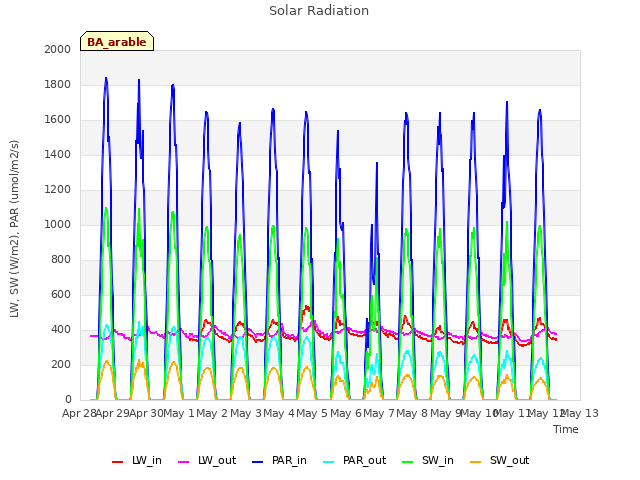
Task: Click the May 7 x-axis tick label
Action: point(379,413)
